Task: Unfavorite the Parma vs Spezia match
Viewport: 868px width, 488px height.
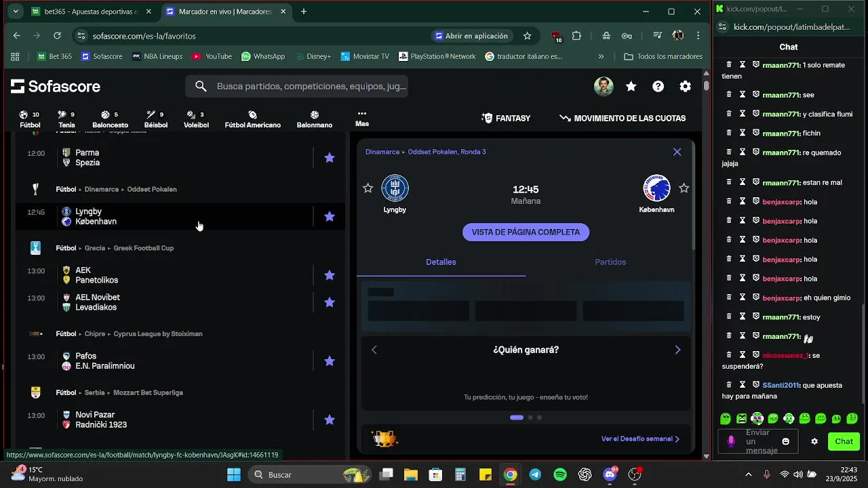Action: point(330,157)
